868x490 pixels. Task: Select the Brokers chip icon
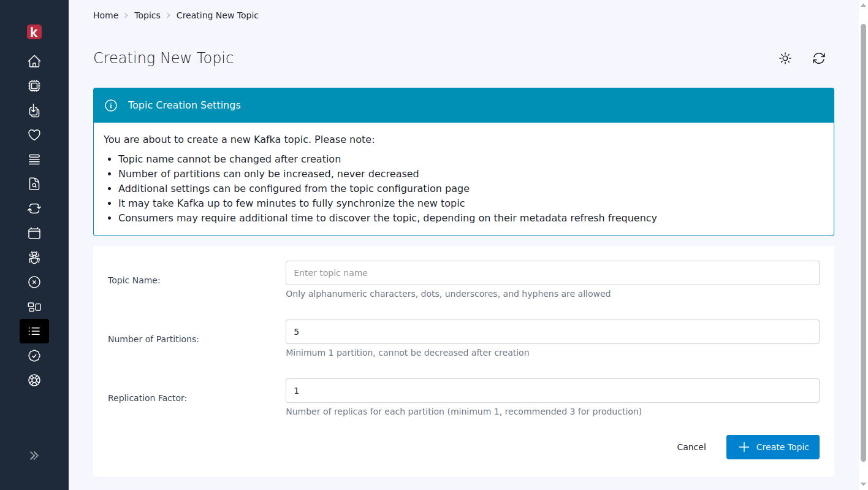tap(34, 86)
